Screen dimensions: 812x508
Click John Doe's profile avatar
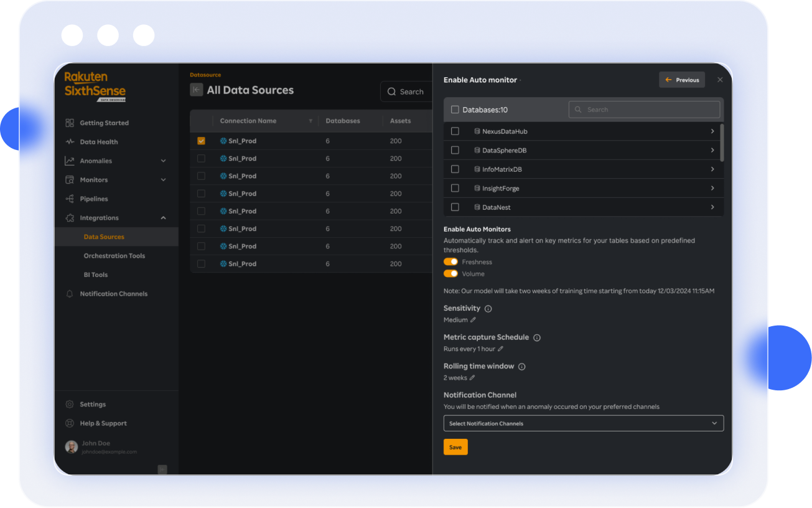(x=72, y=447)
